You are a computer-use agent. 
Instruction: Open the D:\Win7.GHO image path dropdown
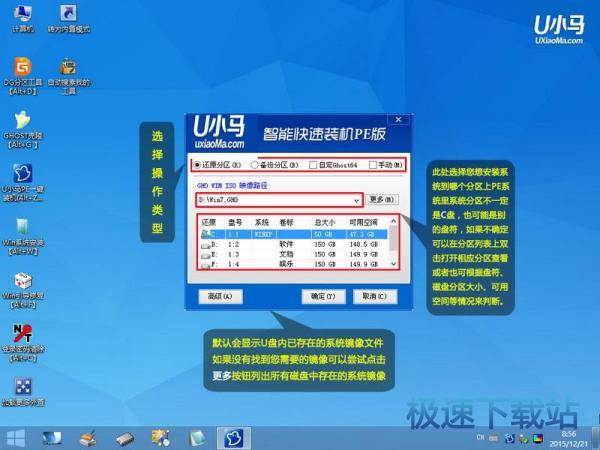(x=357, y=200)
